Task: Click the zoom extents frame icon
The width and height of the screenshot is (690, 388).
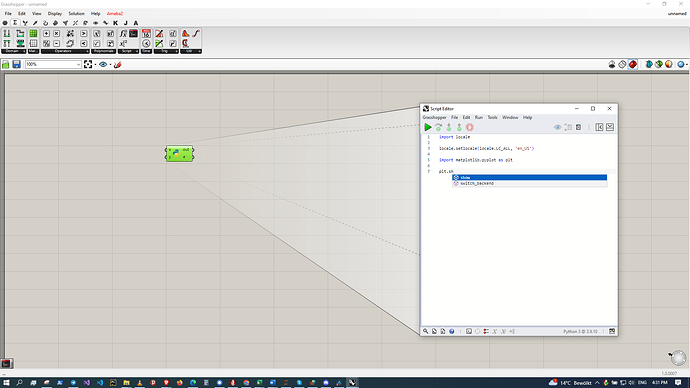Action: coord(88,65)
